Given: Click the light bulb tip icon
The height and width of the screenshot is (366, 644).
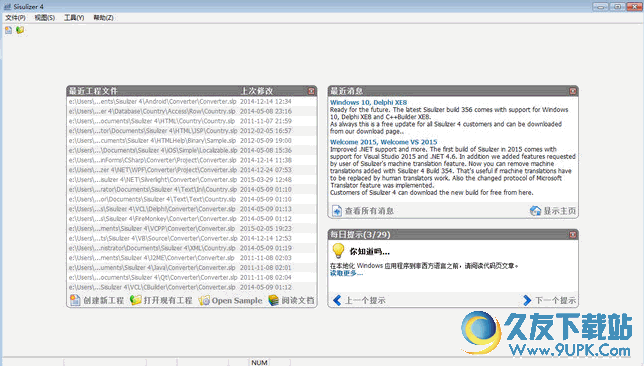Looking at the screenshot, I should (338, 250).
